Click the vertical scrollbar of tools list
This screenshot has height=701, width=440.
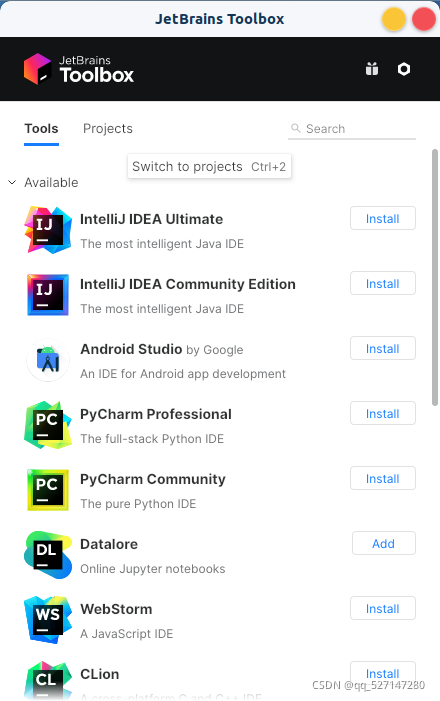pos(435,277)
